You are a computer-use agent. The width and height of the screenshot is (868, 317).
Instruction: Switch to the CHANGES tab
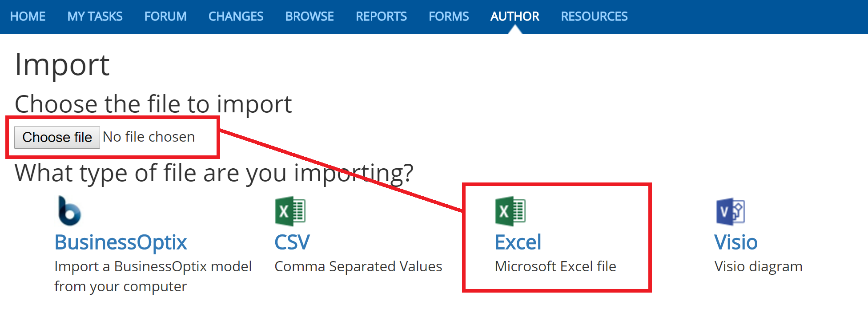[x=236, y=16]
